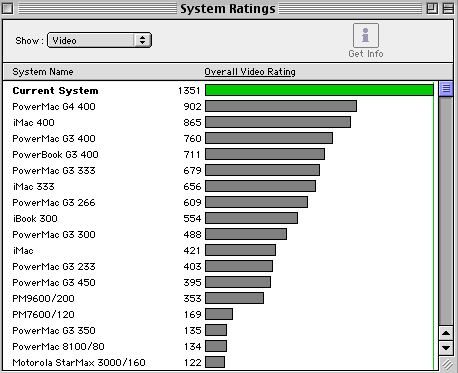Click the rating value 122
The image size is (458, 373).
tap(192, 363)
